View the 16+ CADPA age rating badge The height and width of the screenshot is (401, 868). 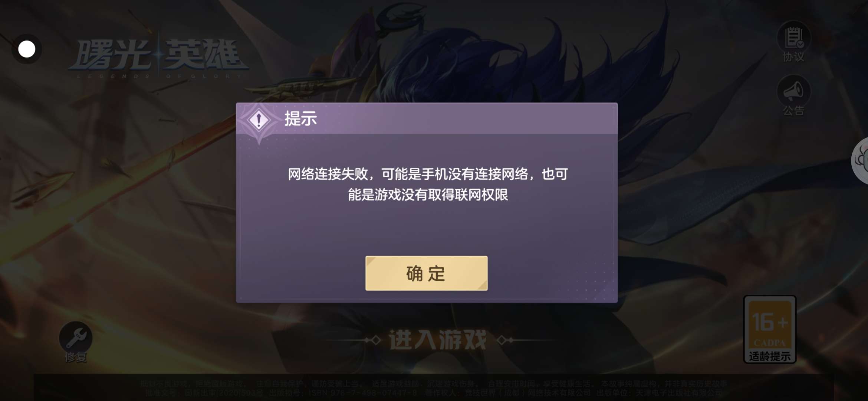[770, 329]
